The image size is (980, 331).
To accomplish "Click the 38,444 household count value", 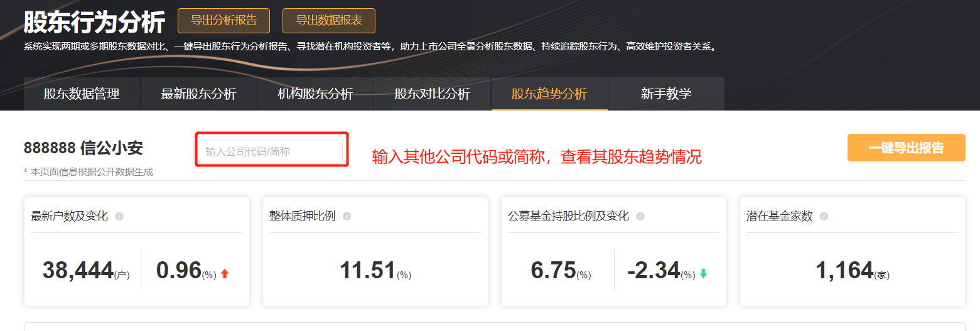I will (x=78, y=270).
